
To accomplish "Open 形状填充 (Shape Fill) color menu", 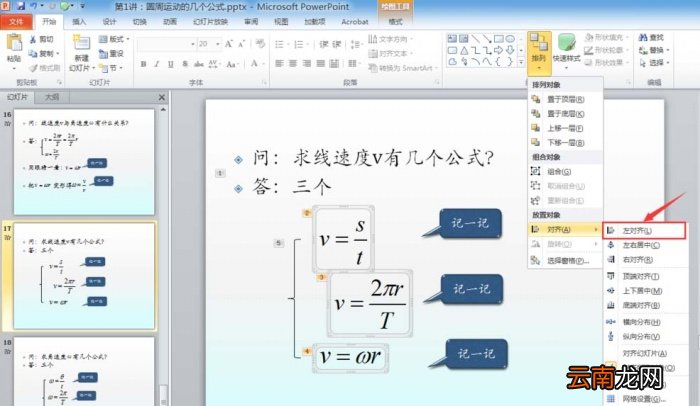I will (606, 38).
